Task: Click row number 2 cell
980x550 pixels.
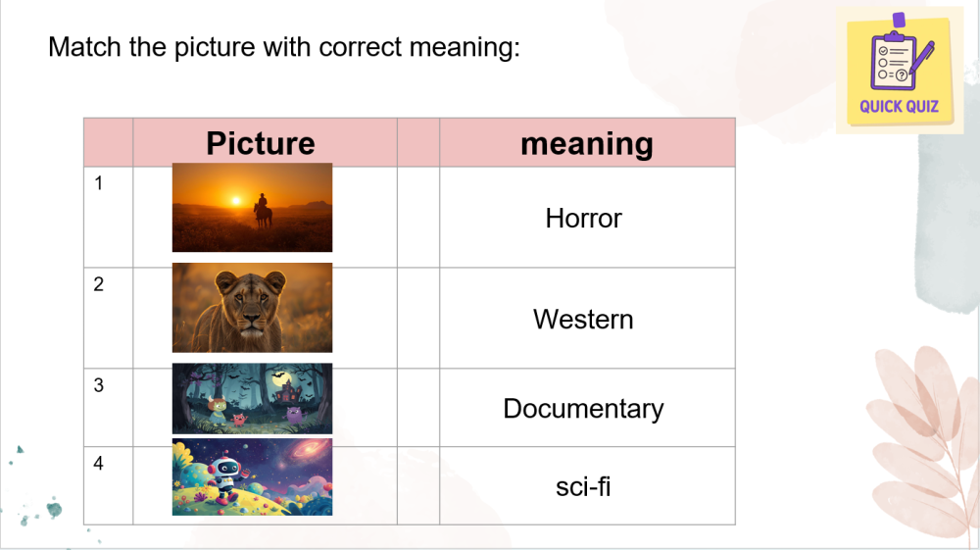Action: pyautogui.click(x=108, y=318)
